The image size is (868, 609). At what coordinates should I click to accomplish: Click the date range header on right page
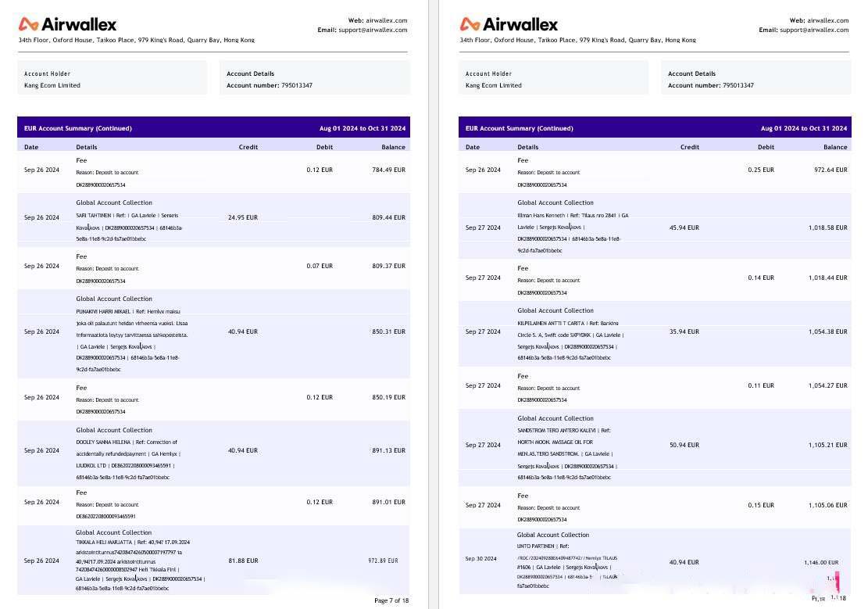click(804, 128)
